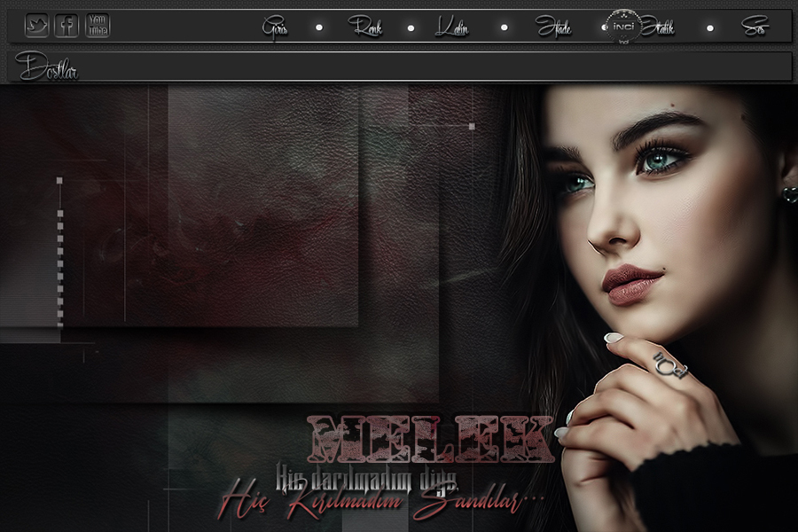Expand the Dostlar friends list

click(47, 66)
